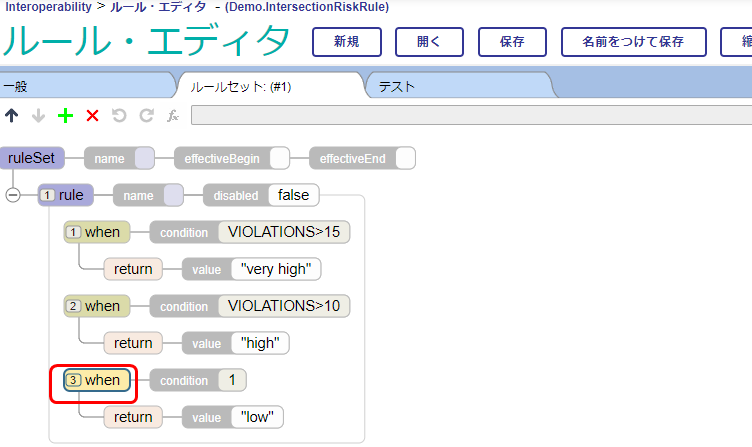The height and width of the screenshot is (447, 752).
Task: Click the move down arrow icon
Action: [39, 116]
